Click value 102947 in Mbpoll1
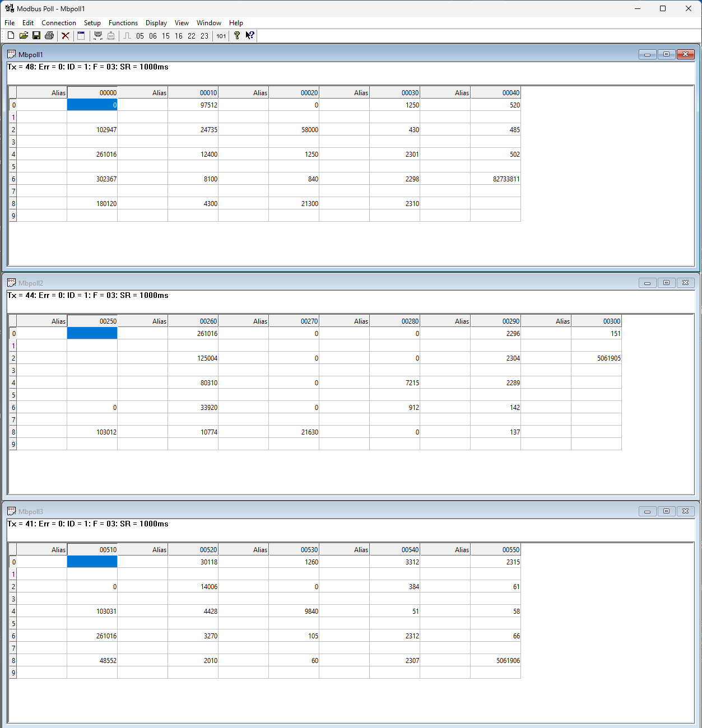 (106, 130)
